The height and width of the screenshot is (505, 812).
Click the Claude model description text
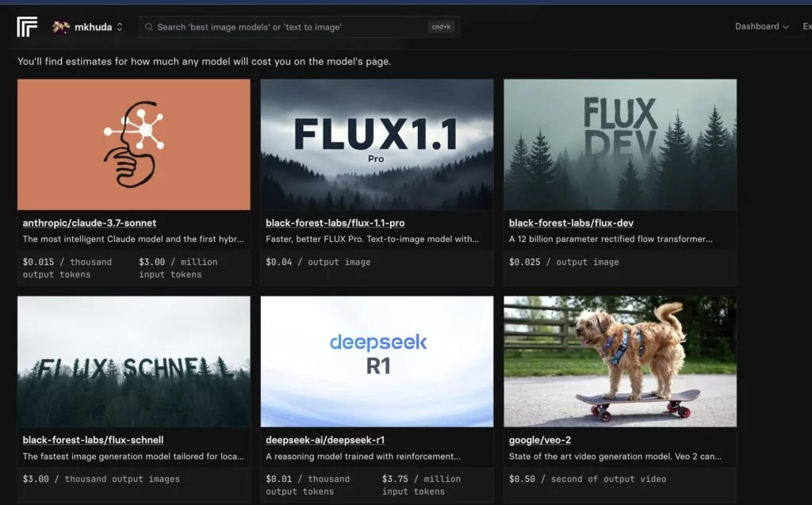pyautogui.click(x=133, y=239)
